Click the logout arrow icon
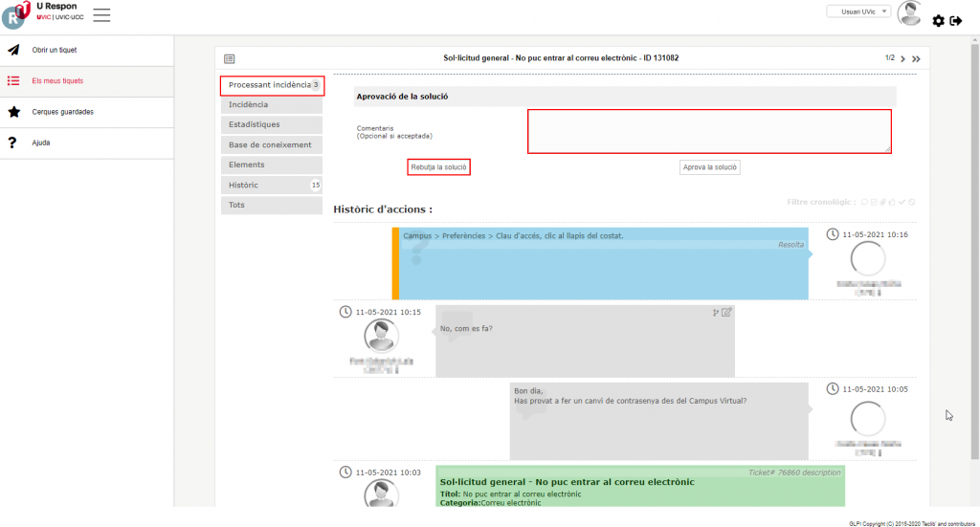Screen dimensions: 980x527 point(955,21)
